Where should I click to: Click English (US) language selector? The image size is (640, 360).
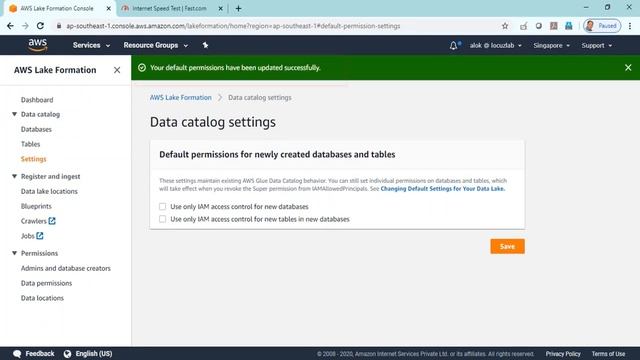pyautogui.click(x=93, y=353)
